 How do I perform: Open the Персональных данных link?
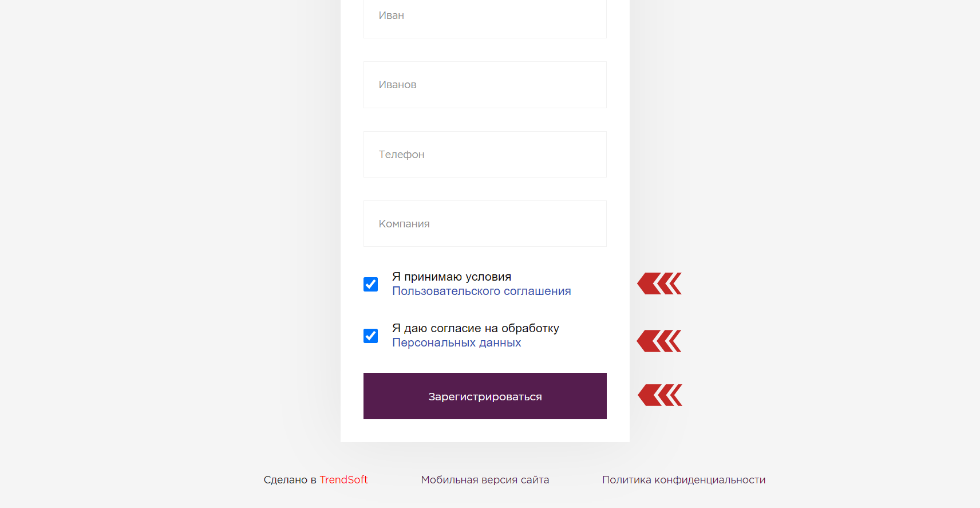coord(456,342)
